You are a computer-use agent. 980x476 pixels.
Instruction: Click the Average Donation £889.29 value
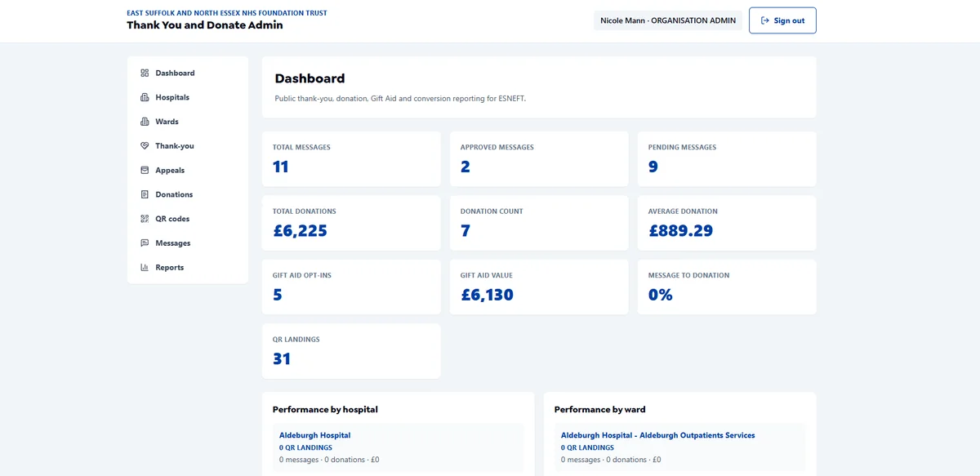point(680,231)
